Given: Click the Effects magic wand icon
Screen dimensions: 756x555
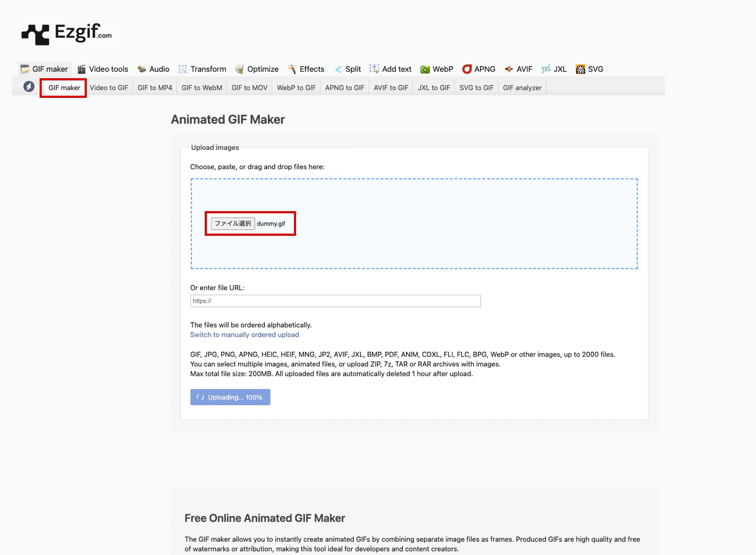Looking at the screenshot, I should click(292, 69).
